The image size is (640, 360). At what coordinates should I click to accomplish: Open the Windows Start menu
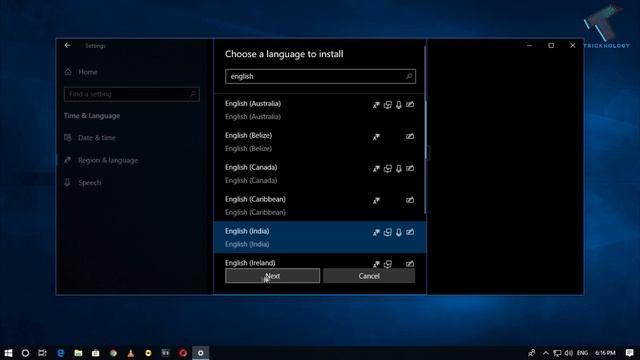(8, 353)
